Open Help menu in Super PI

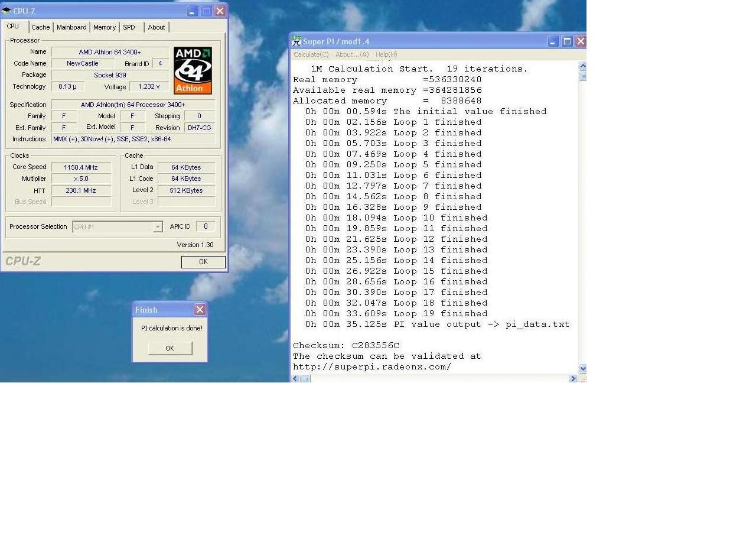tap(386, 54)
